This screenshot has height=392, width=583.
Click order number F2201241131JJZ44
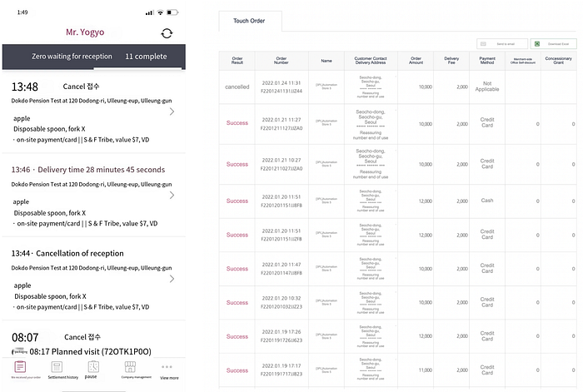click(x=282, y=91)
